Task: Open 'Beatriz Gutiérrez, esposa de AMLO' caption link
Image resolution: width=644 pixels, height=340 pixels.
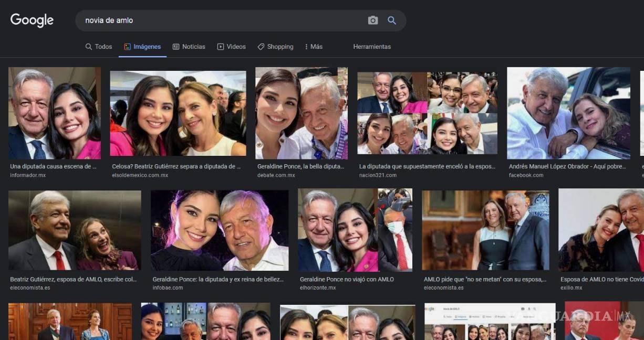Action: coord(74,279)
